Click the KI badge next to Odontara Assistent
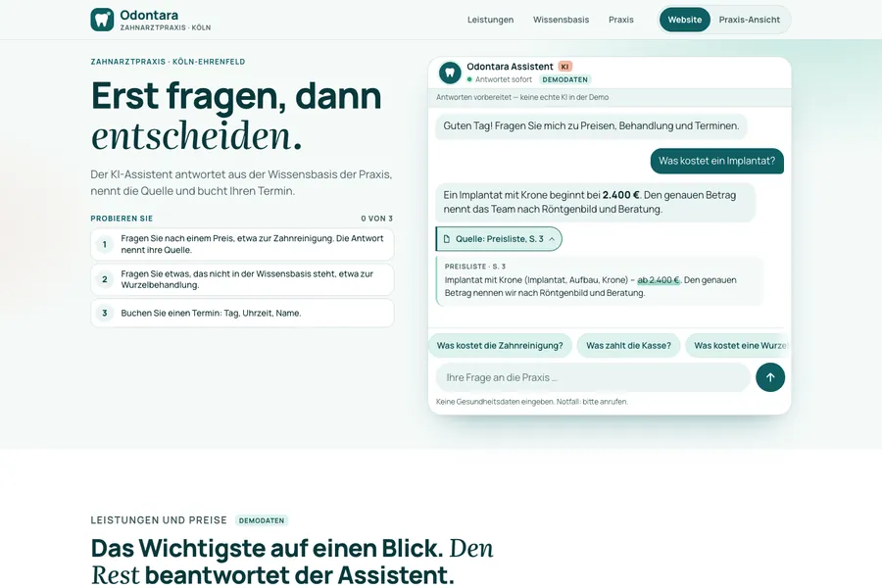 coord(564,67)
